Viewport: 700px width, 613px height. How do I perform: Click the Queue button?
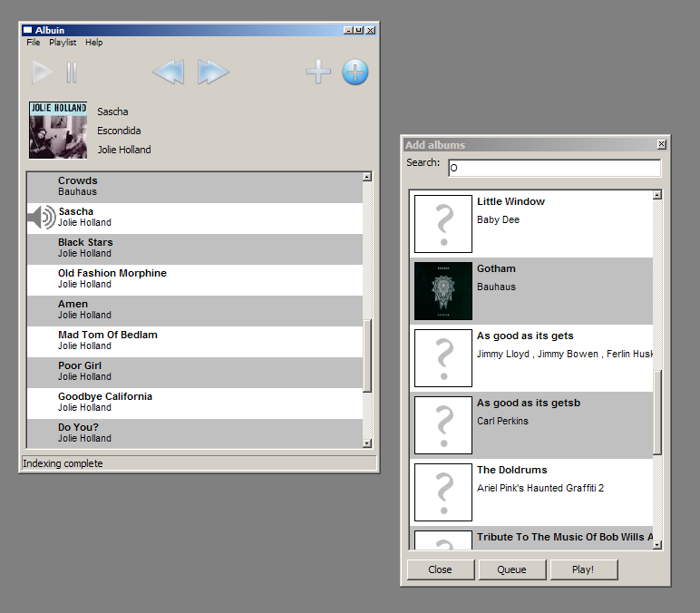coord(511,569)
